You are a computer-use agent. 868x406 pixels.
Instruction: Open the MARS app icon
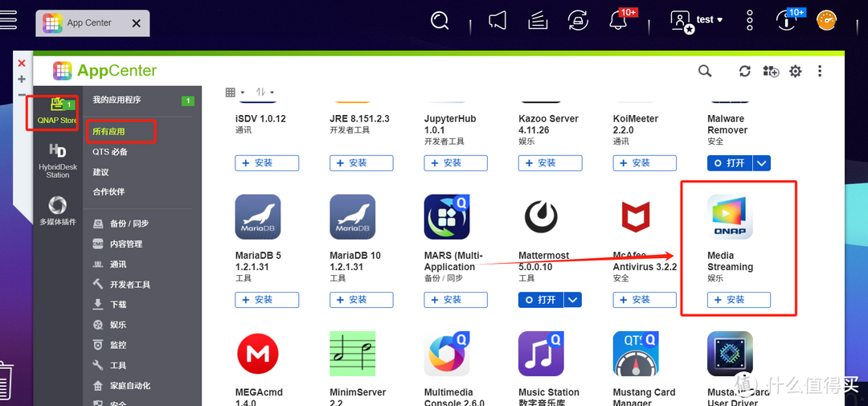click(447, 216)
